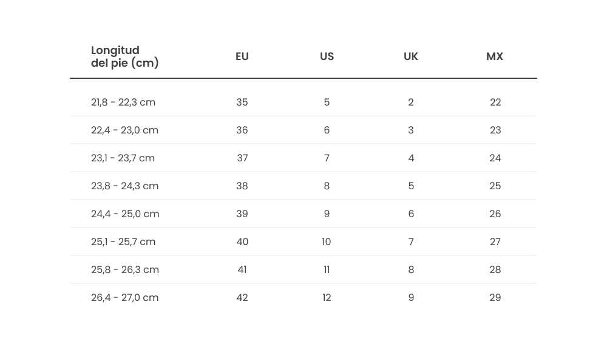
Task: Click the US column header
Action: point(327,56)
